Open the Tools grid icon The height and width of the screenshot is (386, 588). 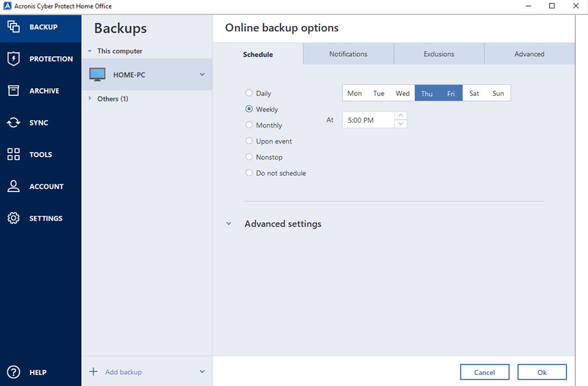click(14, 154)
